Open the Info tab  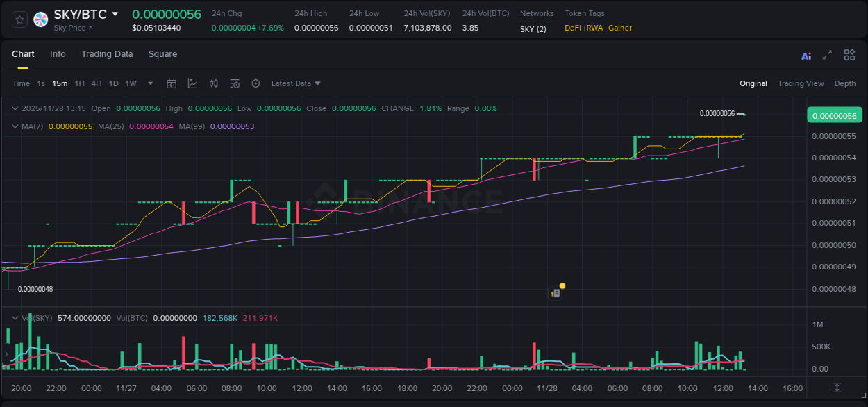pyautogui.click(x=58, y=54)
